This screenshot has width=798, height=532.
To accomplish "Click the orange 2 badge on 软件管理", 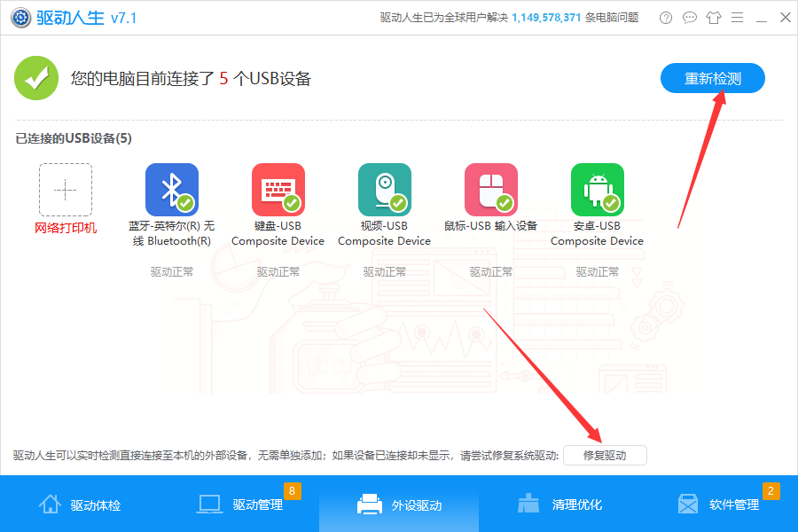I will (x=771, y=490).
